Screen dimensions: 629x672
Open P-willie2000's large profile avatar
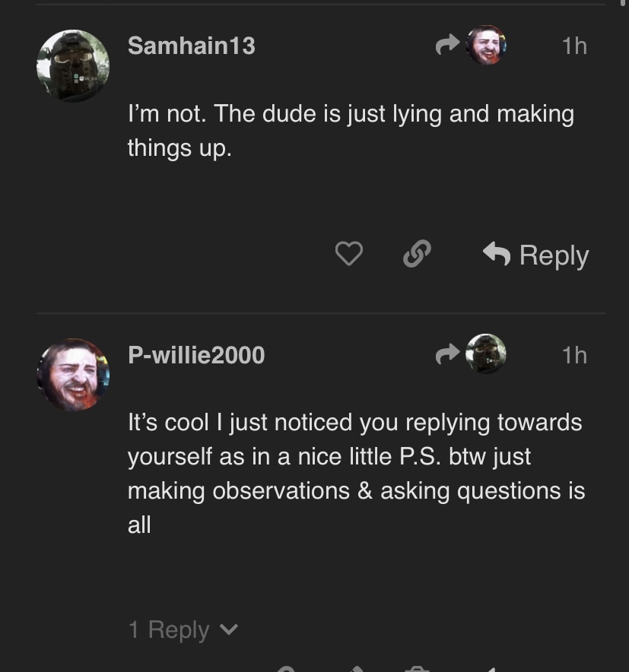tap(73, 375)
